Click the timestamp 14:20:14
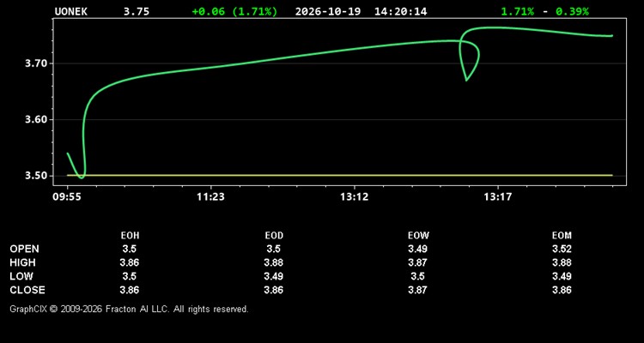The width and height of the screenshot is (644, 343). 400,11
